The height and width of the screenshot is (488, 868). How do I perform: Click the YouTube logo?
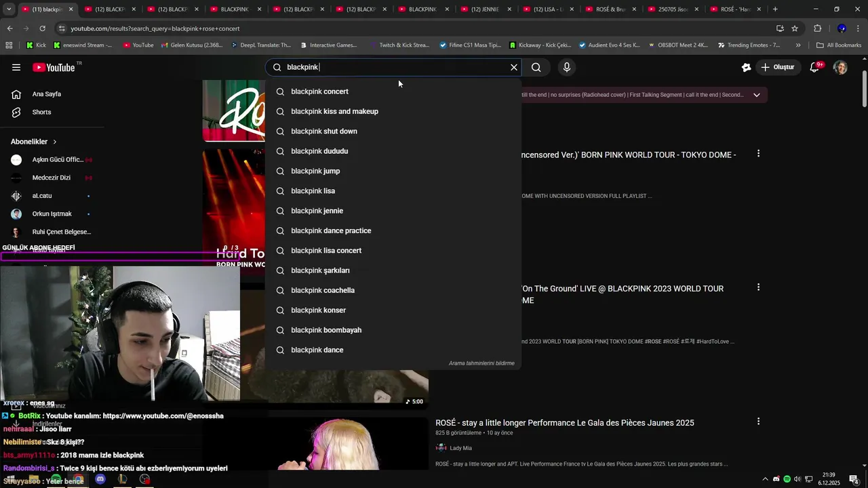[x=54, y=67]
